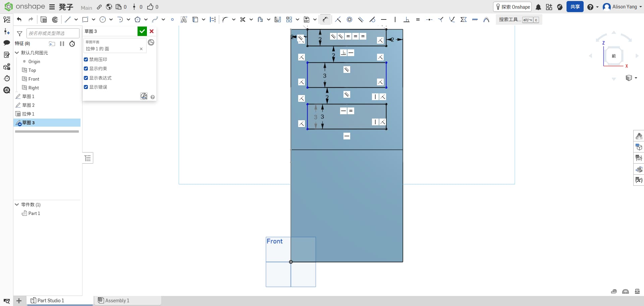Collapse the 默认几何图元 folder
This screenshot has height=306, width=644.
click(17, 53)
